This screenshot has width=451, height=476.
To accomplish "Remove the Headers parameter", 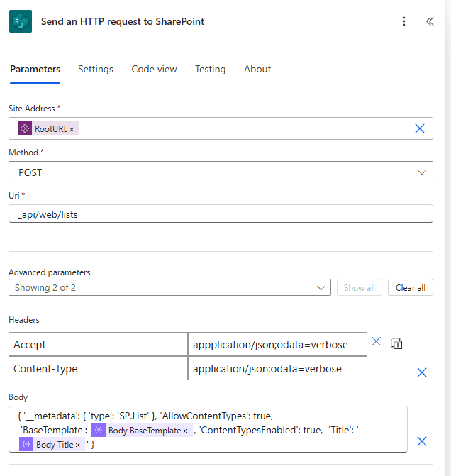I will 421,372.
